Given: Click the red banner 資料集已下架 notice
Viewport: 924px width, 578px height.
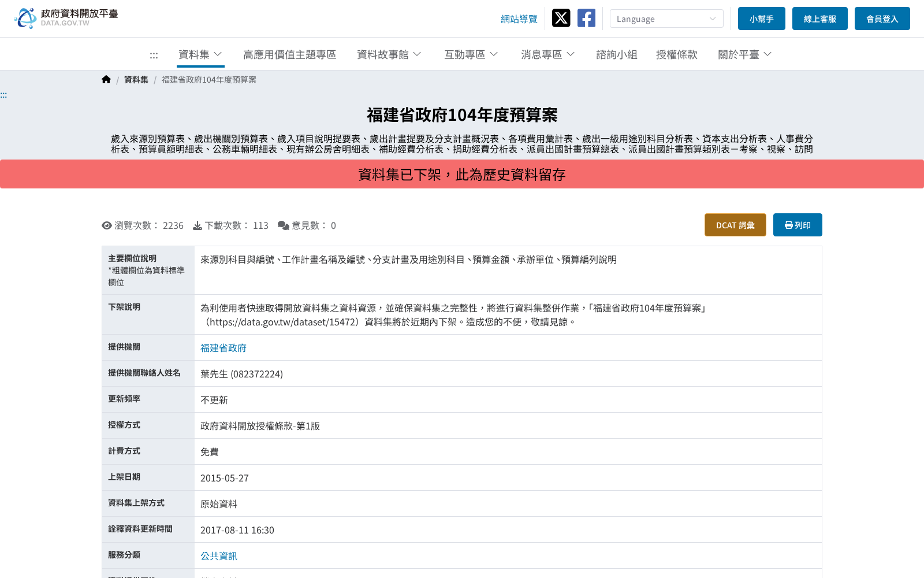Looking at the screenshot, I should 462,174.
